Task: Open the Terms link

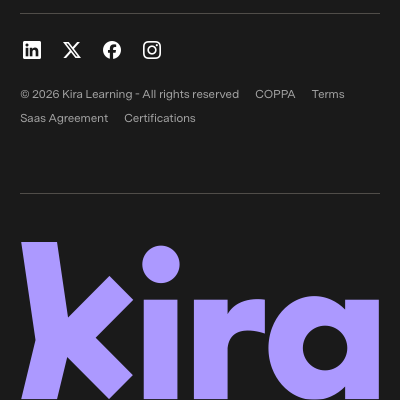Action: [328, 94]
